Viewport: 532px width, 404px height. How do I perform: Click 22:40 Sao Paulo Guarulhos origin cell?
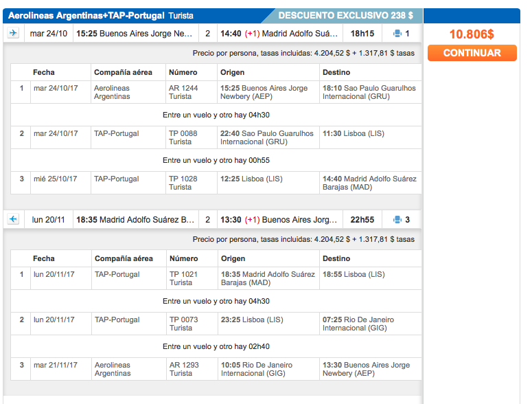pos(268,137)
